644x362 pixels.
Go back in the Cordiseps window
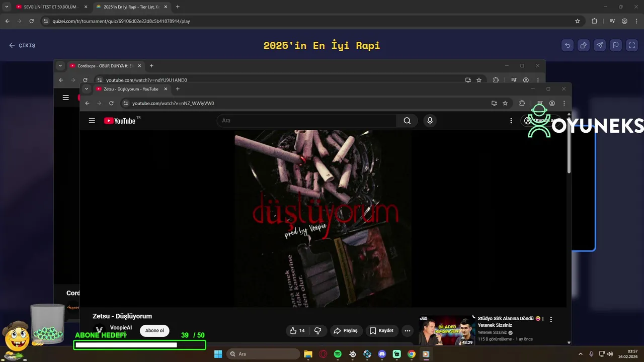point(61,80)
